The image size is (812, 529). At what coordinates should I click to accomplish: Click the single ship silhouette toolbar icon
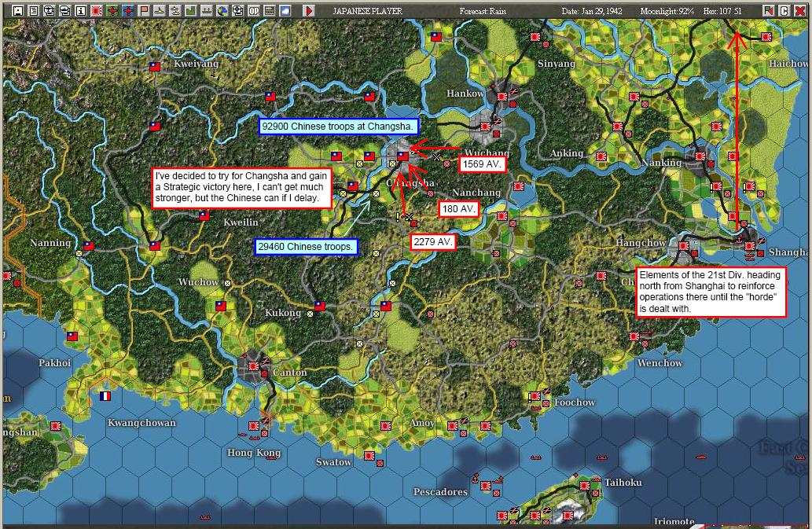tap(159, 10)
